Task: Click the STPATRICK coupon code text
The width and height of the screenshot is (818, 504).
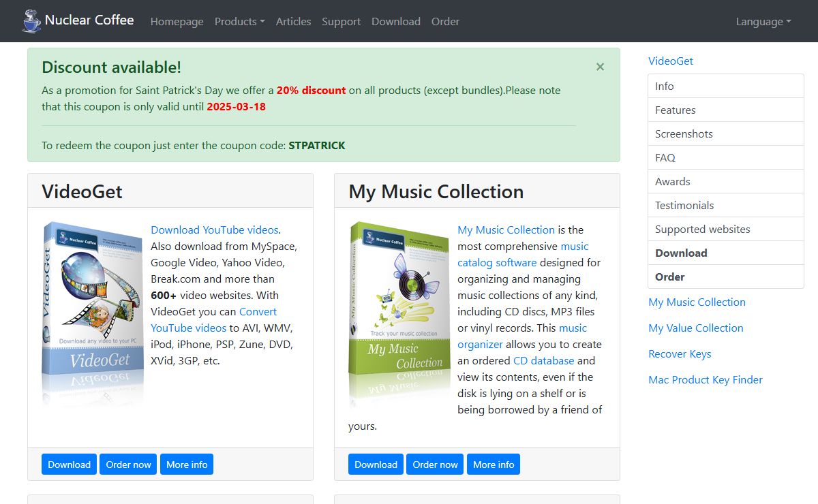Action: [317, 145]
